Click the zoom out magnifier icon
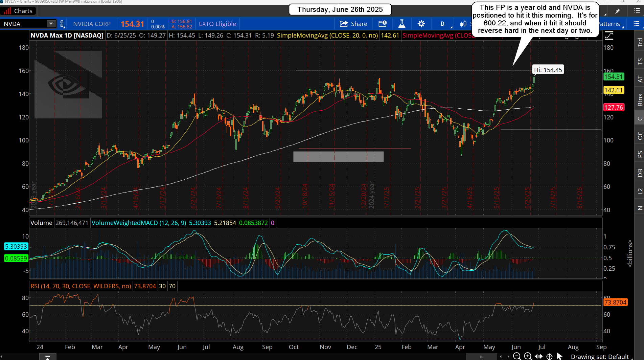 pyautogui.click(x=517, y=356)
